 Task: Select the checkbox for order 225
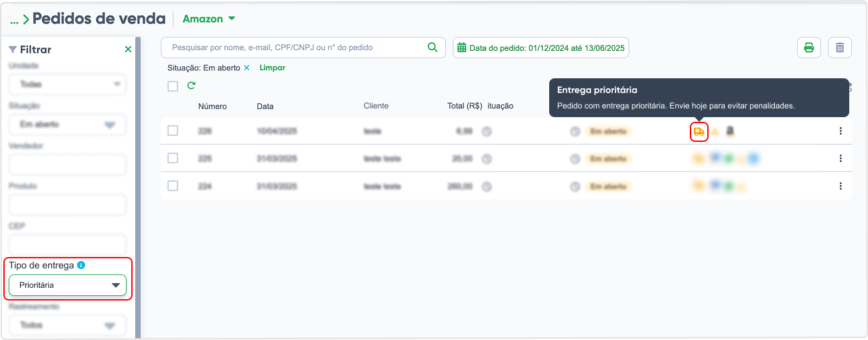tap(173, 159)
